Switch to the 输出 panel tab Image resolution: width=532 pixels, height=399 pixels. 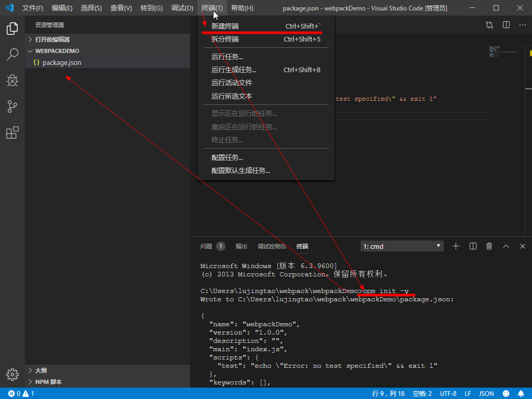[x=241, y=246]
